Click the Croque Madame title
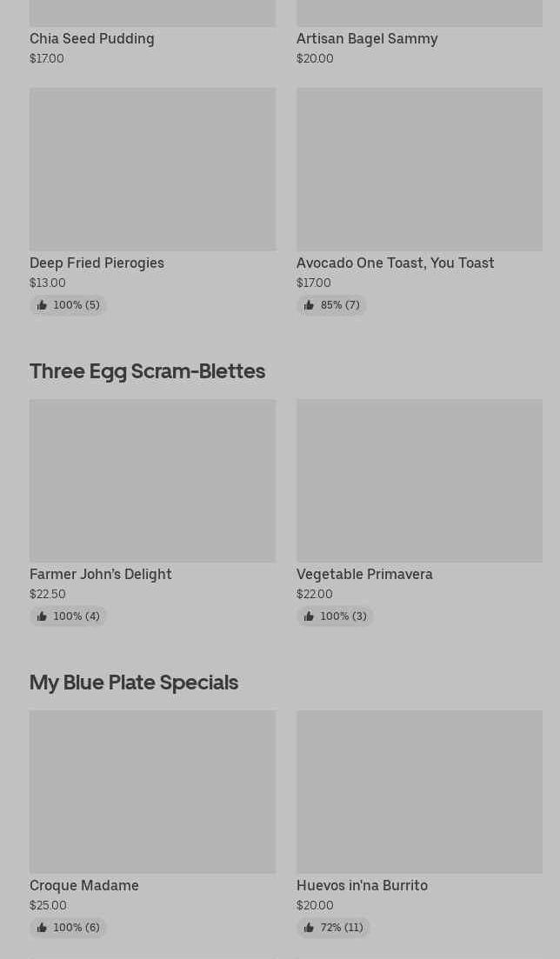The height and width of the screenshot is (959, 560). 84,885
